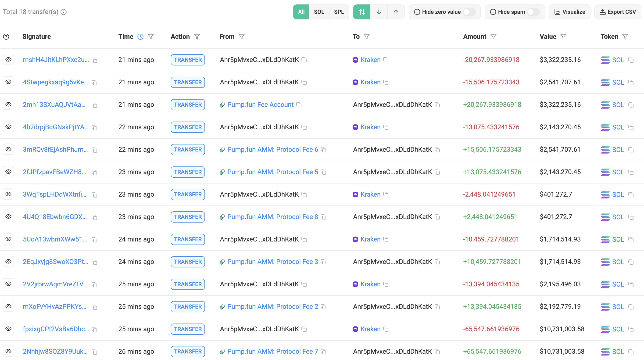Image resolution: width=644 pixels, height=360 pixels.
Task: Open the Token column filter
Action: tap(625, 37)
